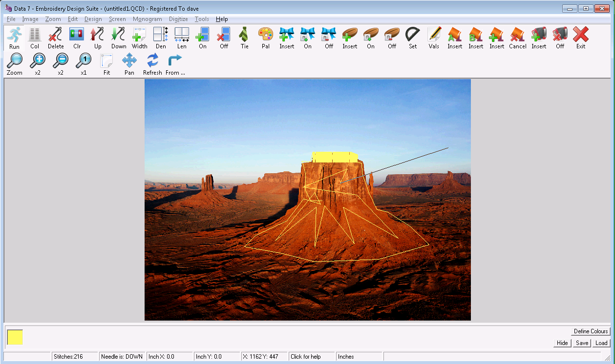
Task: Open the Image menu
Action: pos(30,19)
